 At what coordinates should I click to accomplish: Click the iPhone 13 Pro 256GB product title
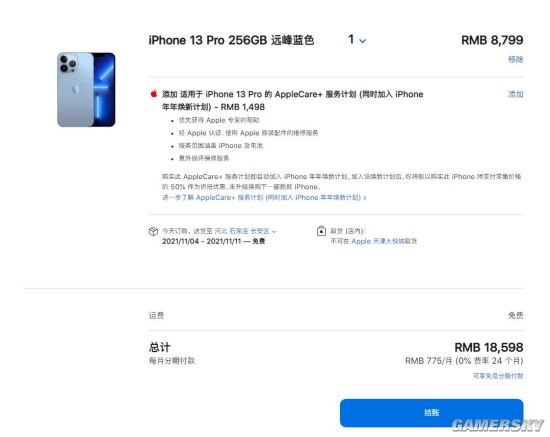tap(231, 40)
